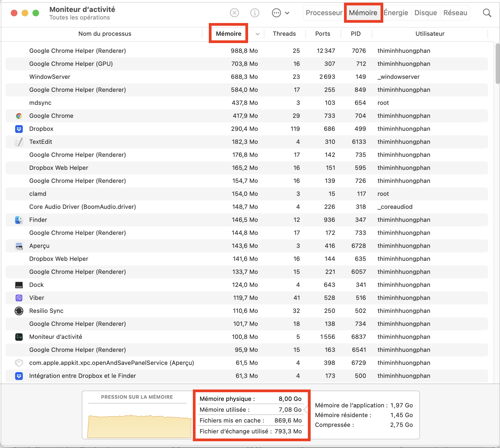Click the _coreaudiod user cell

point(395,207)
